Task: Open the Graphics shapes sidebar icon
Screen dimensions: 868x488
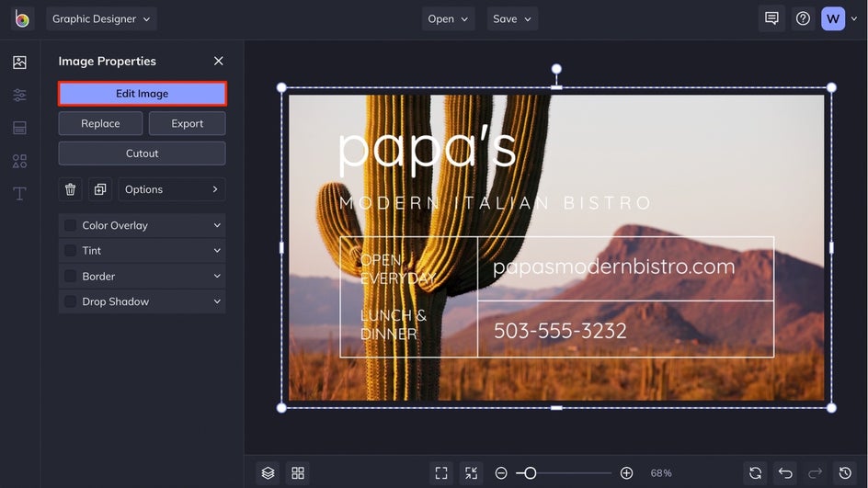Action: (19, 161)
